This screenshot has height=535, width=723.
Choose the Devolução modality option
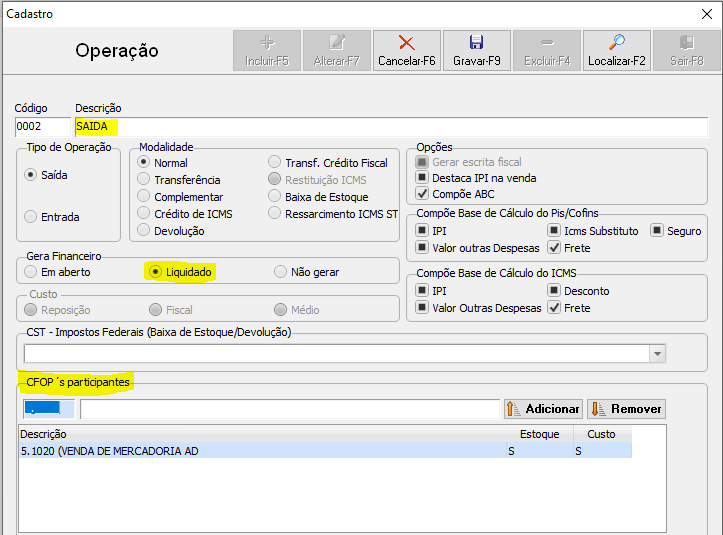(x=144, y=231)
